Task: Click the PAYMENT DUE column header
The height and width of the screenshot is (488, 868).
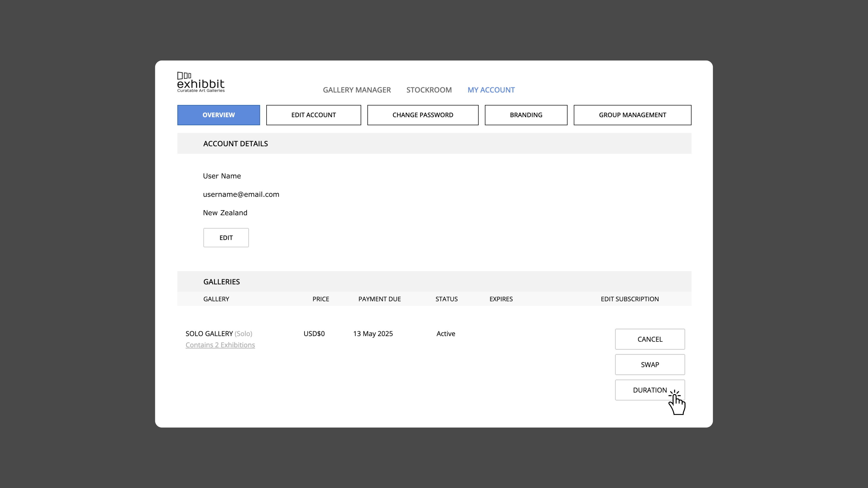Action: (379, 299)
